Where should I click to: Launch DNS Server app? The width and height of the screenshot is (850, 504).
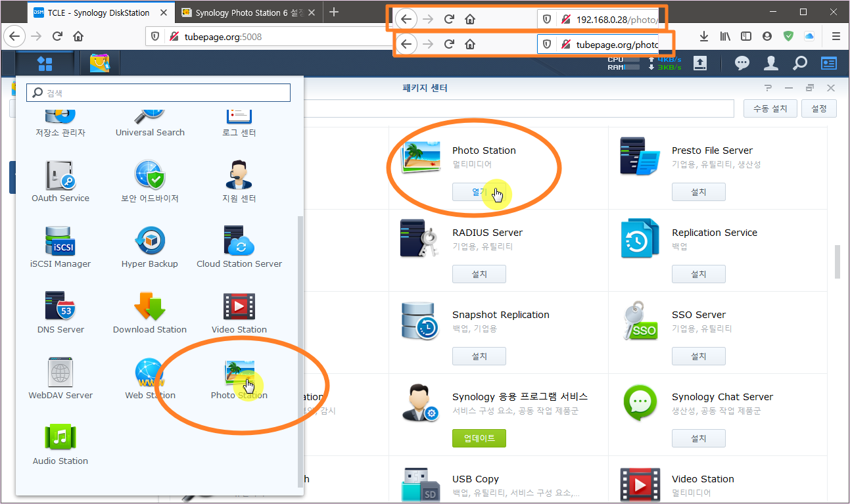[x=60, y=312]
